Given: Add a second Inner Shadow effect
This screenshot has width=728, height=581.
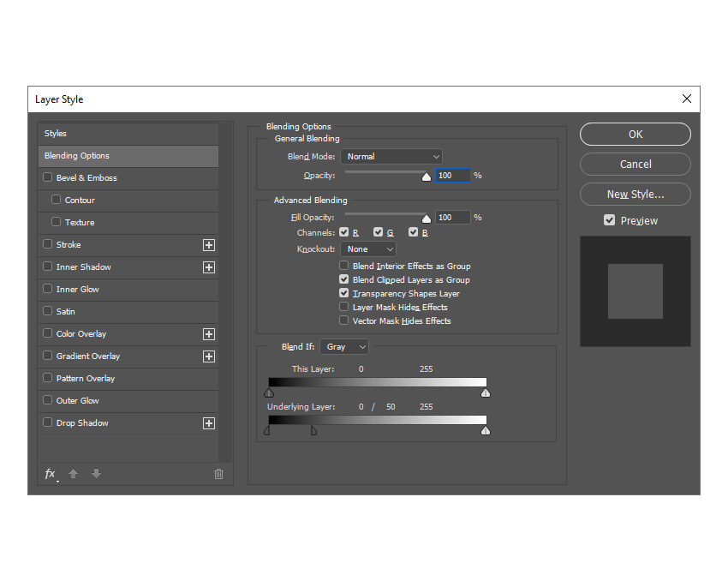Looking at the screenshot, I should [209, 267].
